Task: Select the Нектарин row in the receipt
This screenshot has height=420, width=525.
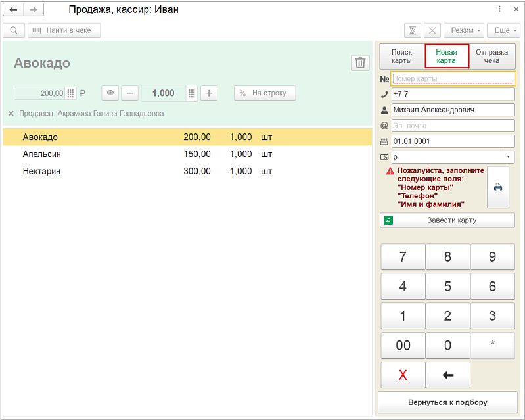Action: point(187,171)
